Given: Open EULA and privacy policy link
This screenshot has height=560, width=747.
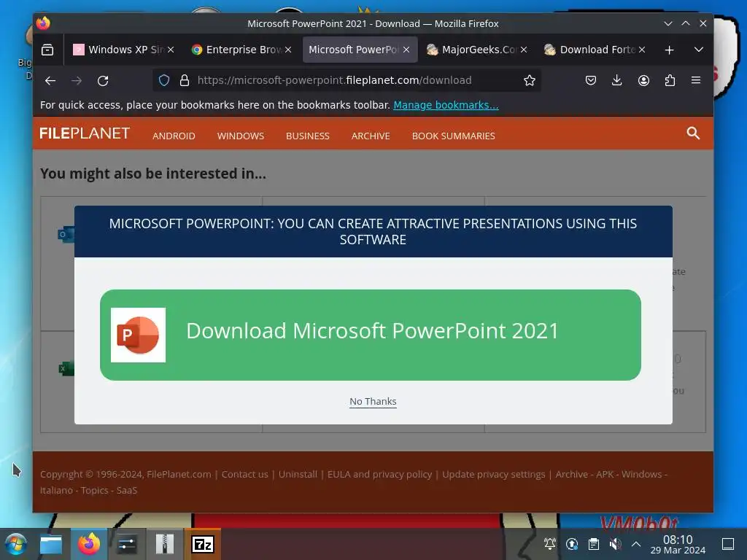Looking at the screenshot, I should click(x=379, y=474).
